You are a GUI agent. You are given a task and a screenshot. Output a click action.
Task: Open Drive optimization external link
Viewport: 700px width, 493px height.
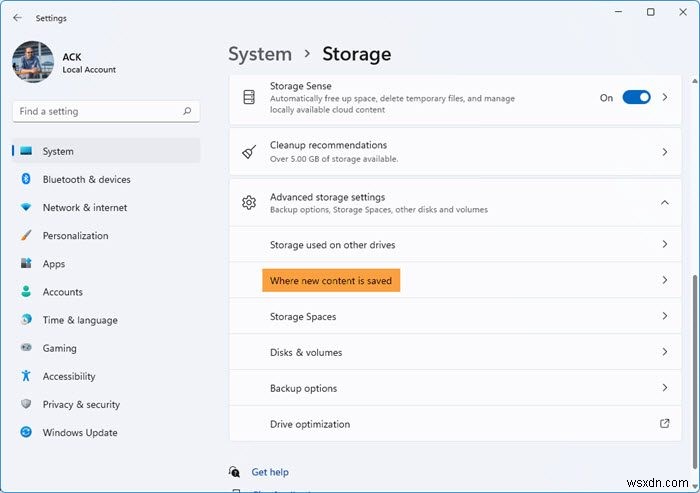point(664,424)
